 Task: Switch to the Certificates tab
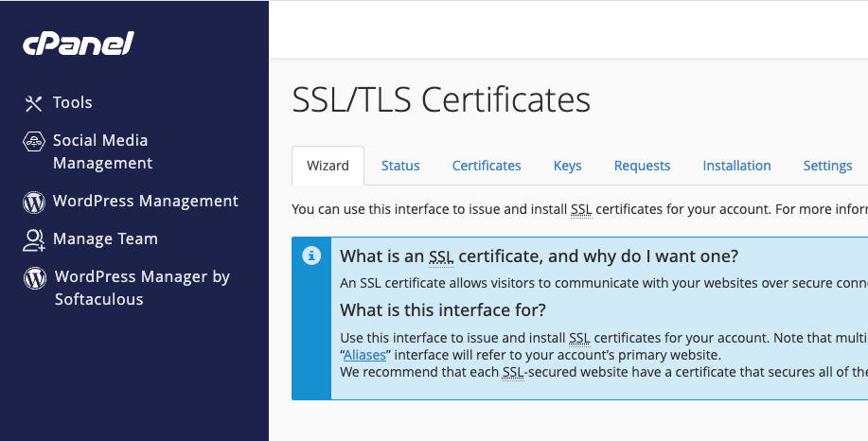(x=487, y=166)
